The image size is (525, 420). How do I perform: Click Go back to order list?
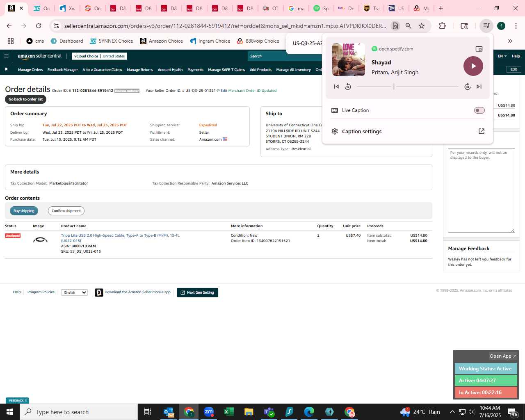25,99
